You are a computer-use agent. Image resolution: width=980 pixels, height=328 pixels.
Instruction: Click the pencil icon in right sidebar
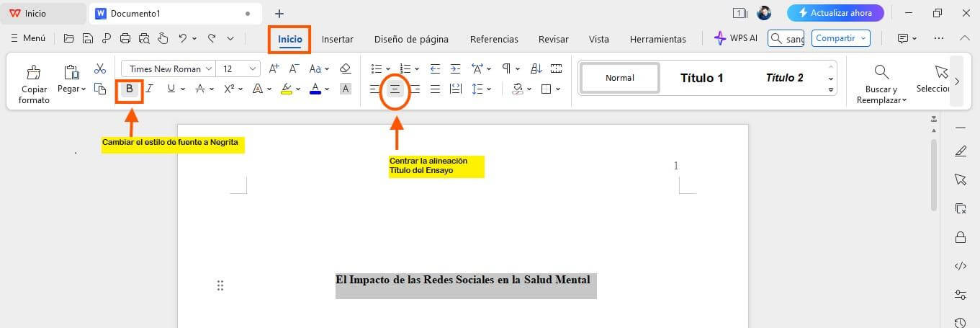[x=960, y=151]
